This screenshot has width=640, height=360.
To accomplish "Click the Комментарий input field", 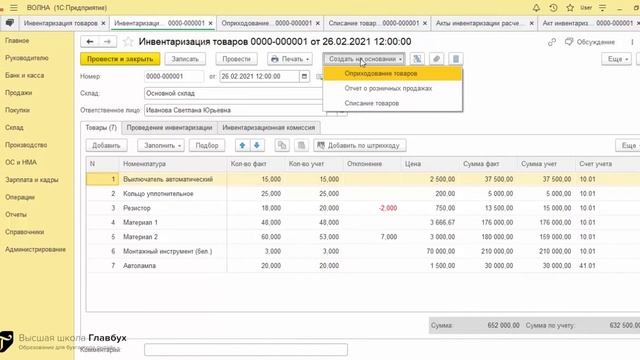I will (x=246, y=350).
